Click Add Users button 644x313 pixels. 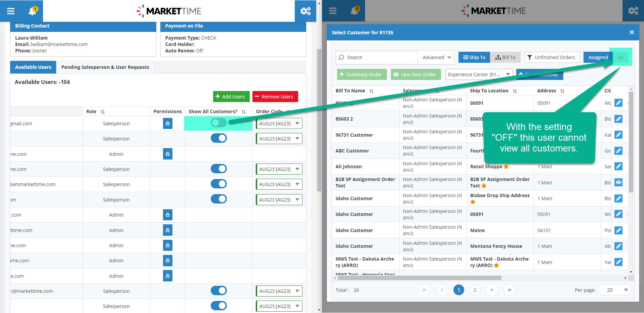click(231, 97)
